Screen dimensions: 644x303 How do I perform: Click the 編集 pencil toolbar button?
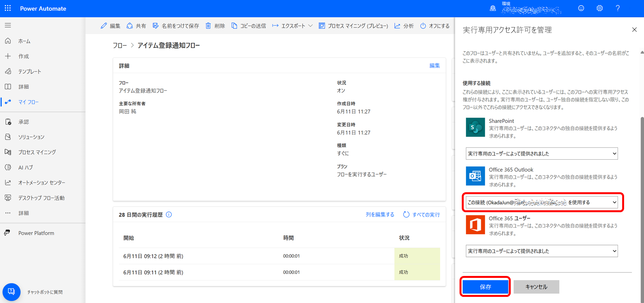[x=110, y=26]
